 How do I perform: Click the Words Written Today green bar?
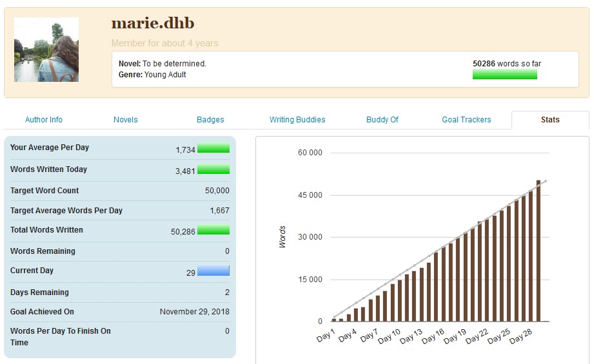pyautogui.click(x=213, y=169)
